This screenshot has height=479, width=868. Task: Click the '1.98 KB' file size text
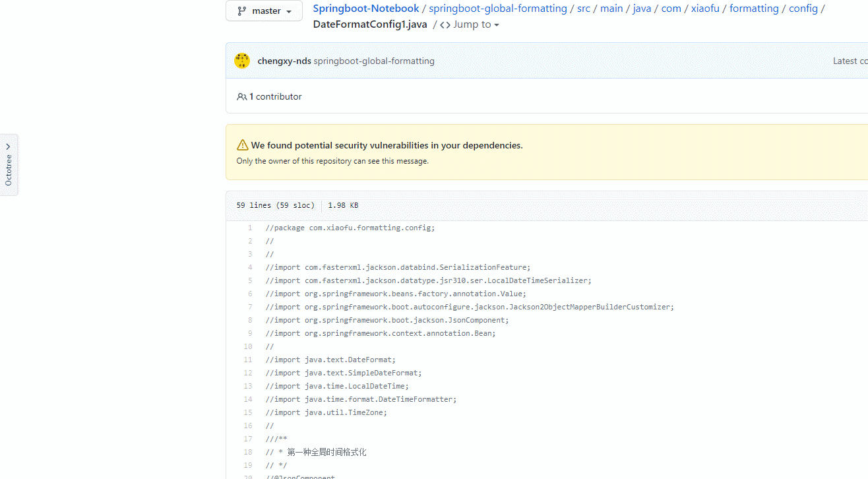click(343, 205)
